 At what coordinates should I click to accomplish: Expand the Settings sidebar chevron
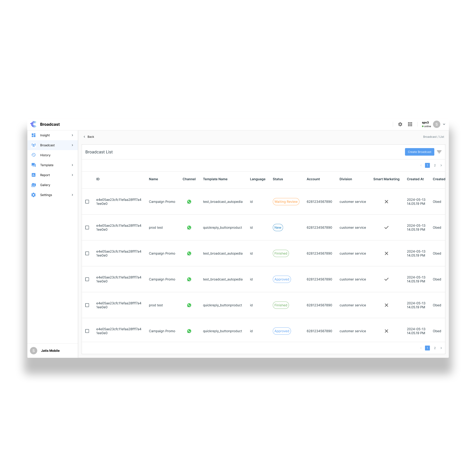[72, 195]
